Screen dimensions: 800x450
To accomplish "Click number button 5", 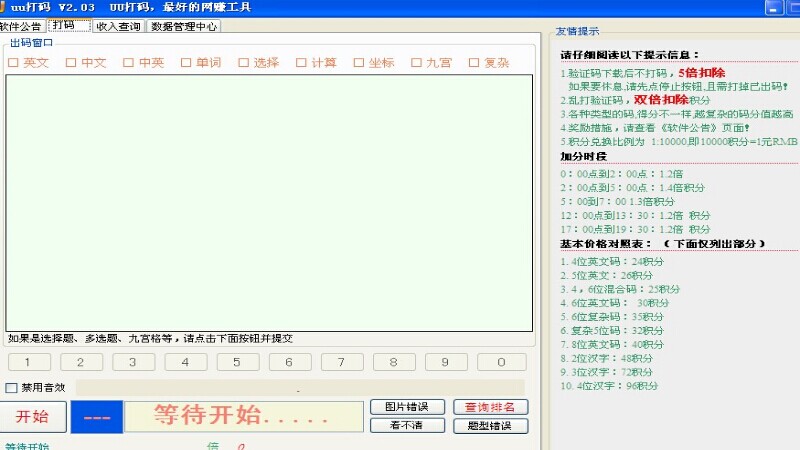I will (238, 362).
